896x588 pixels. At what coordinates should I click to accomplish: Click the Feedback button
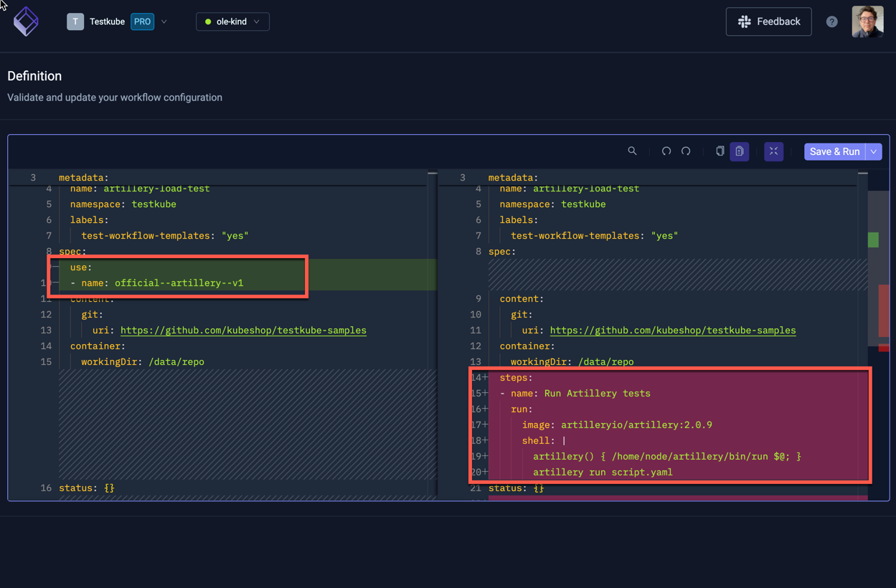768,22
